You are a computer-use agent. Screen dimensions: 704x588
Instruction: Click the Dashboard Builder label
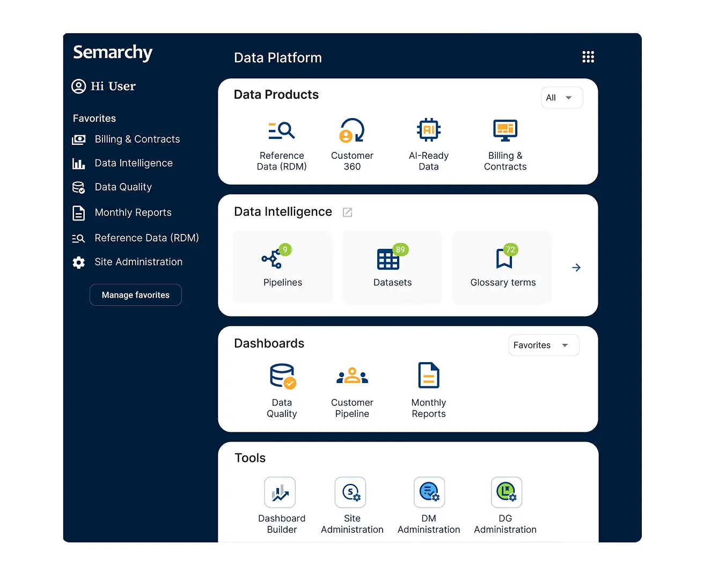point(282,524)
